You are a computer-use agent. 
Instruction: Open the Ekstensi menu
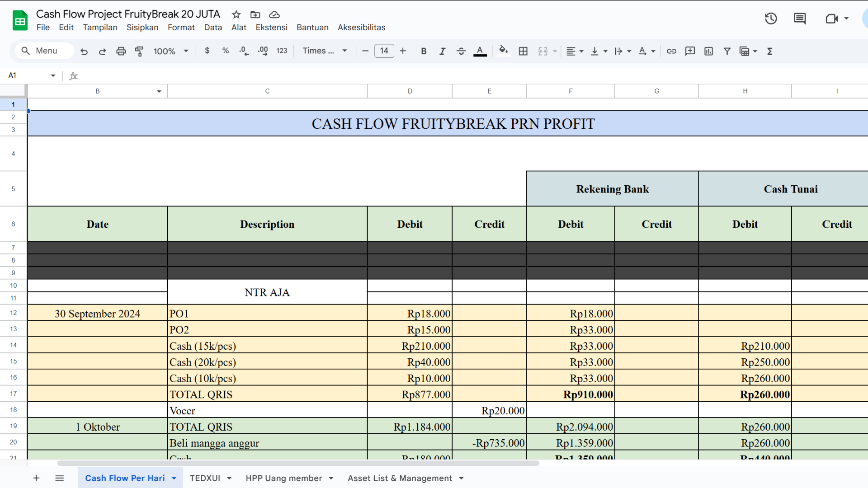click(271, 28)
